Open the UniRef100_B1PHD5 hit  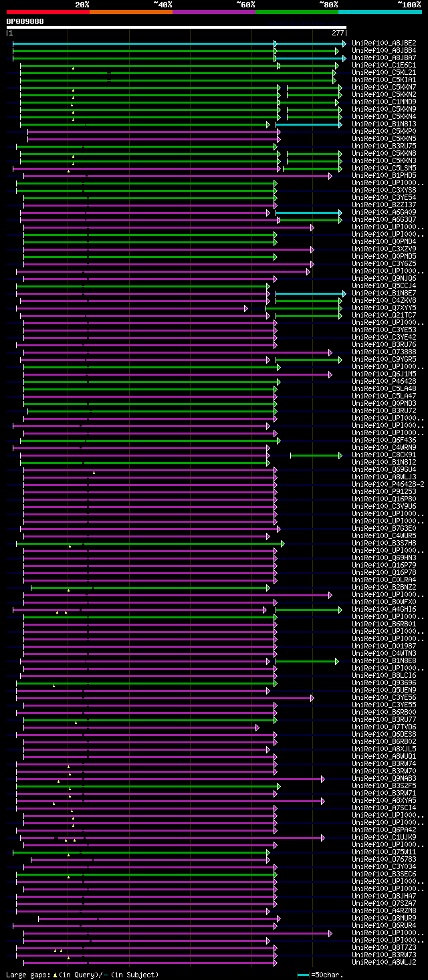point(384,175)
